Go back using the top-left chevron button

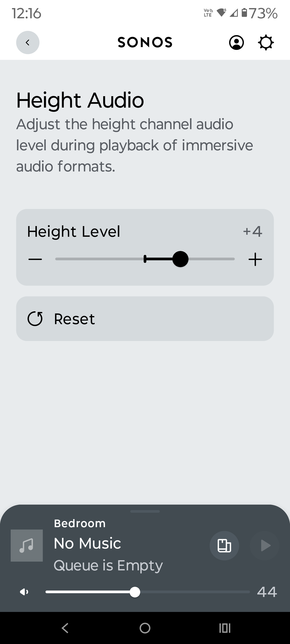click(28, 43)
